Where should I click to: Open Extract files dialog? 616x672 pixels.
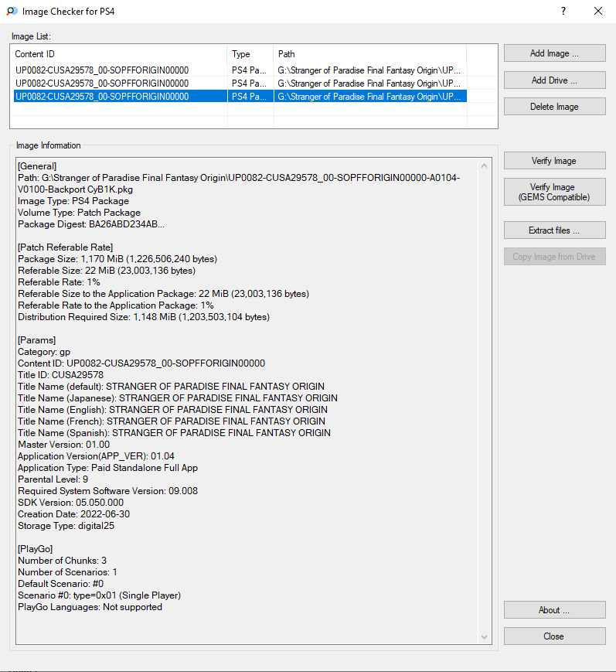pyautogui.click(x=554, y=230)
